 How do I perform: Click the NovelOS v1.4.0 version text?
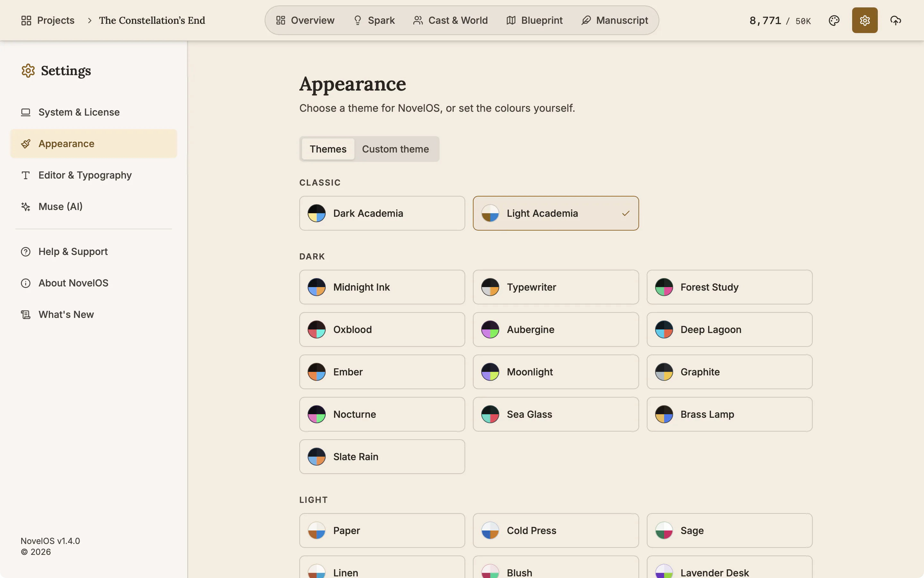tap(50, 541)
